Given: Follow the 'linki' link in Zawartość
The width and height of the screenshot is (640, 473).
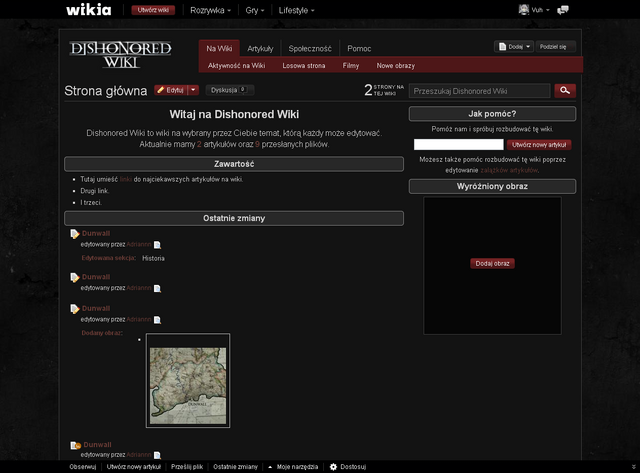Looking at the screenshot, I should (x=126, y=179).
